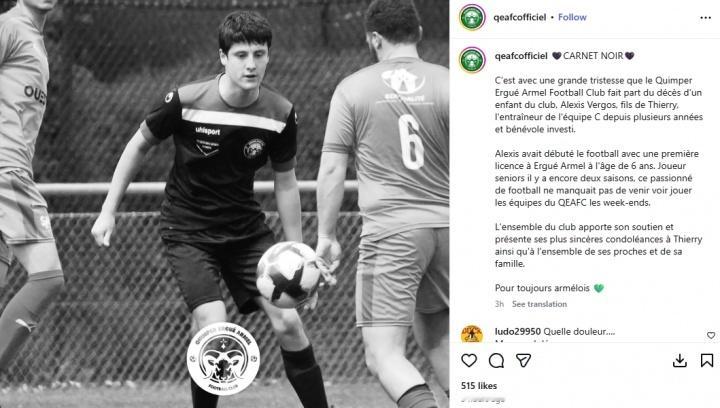Click the black and white football photo
This screenshot has height=408, width=720.
coord(225,204)
